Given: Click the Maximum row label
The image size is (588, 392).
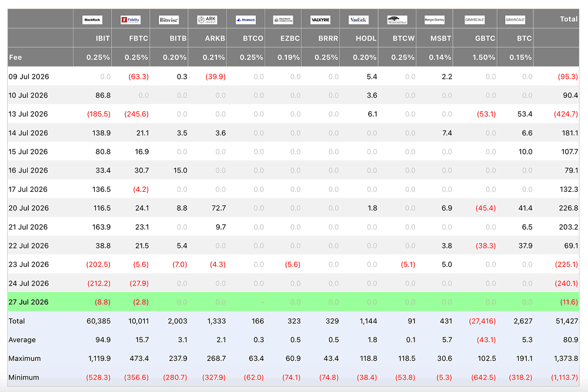Looking at the screenshot, I should point(24,358).
